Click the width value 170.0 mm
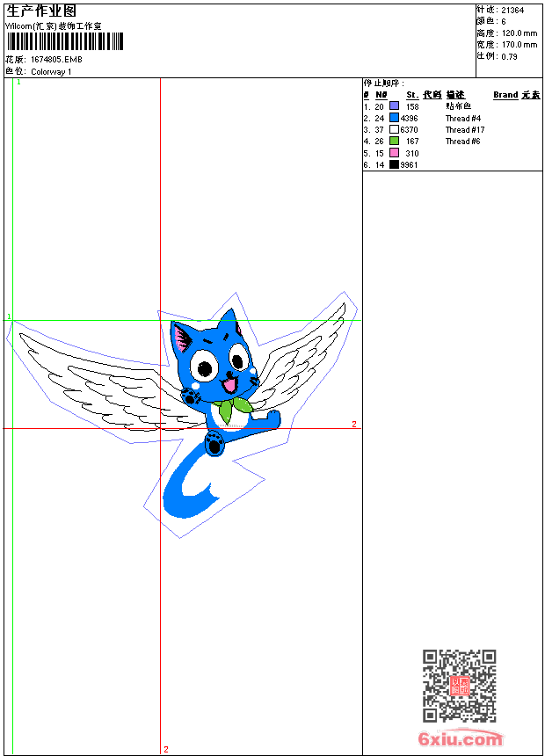Viewport: 545px width, 756px height. point(520,45)
